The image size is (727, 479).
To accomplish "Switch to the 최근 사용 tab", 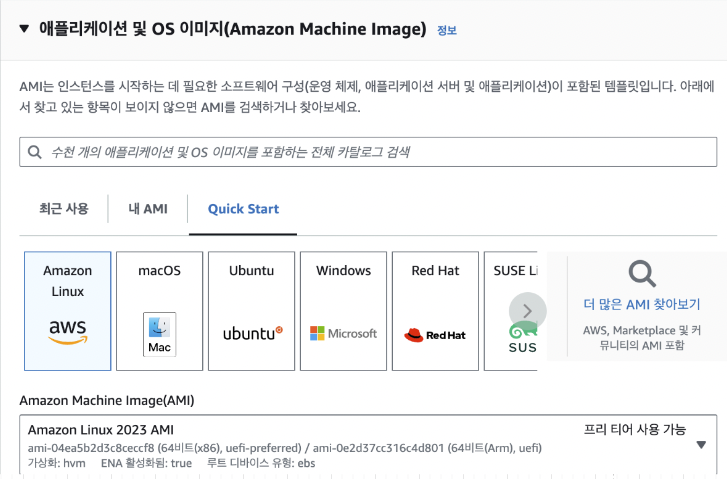I will (x=64, y=209).
